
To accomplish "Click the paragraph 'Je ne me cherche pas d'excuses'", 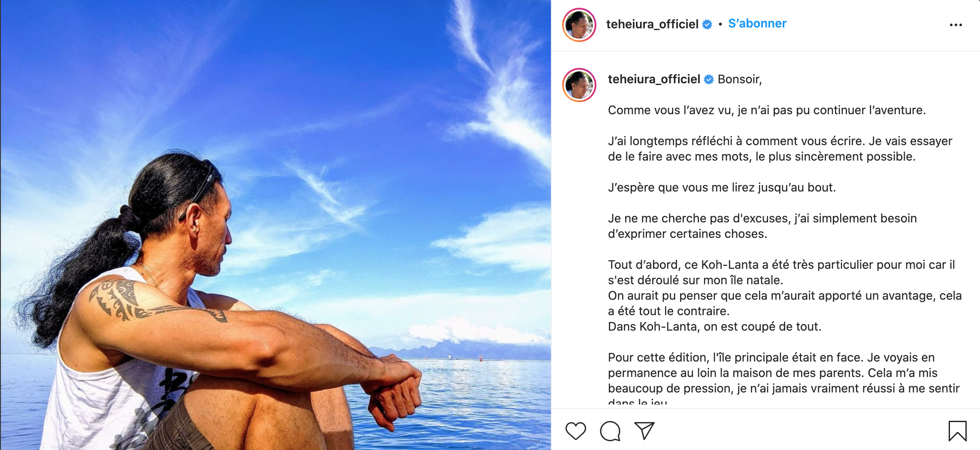I will (762, 226).
